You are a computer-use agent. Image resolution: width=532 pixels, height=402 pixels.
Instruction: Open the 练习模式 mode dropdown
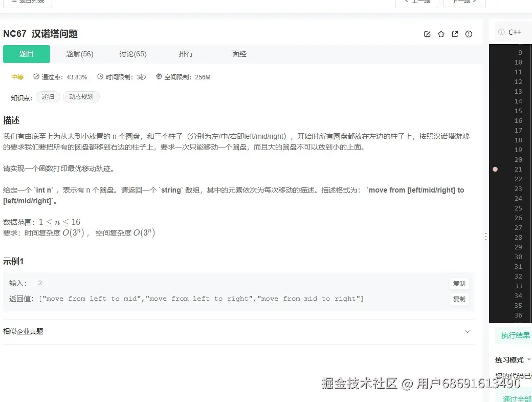pos(513,359)
